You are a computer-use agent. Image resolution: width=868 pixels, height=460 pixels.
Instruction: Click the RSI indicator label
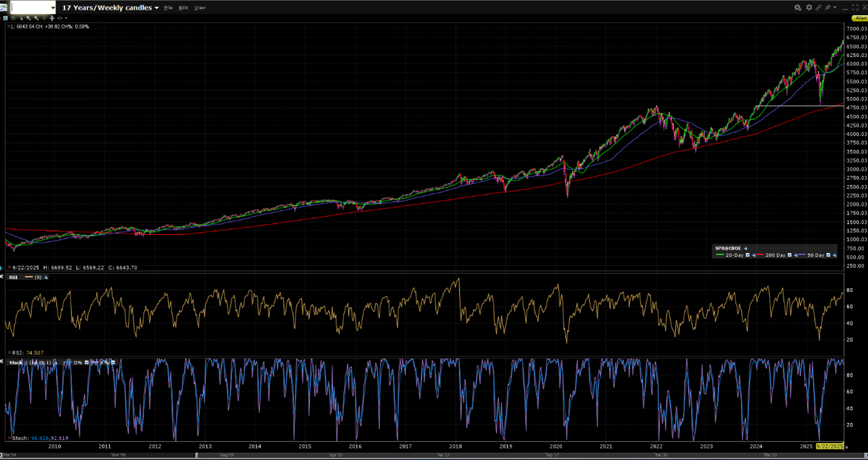pyautogui.click(x=13, y=277)
